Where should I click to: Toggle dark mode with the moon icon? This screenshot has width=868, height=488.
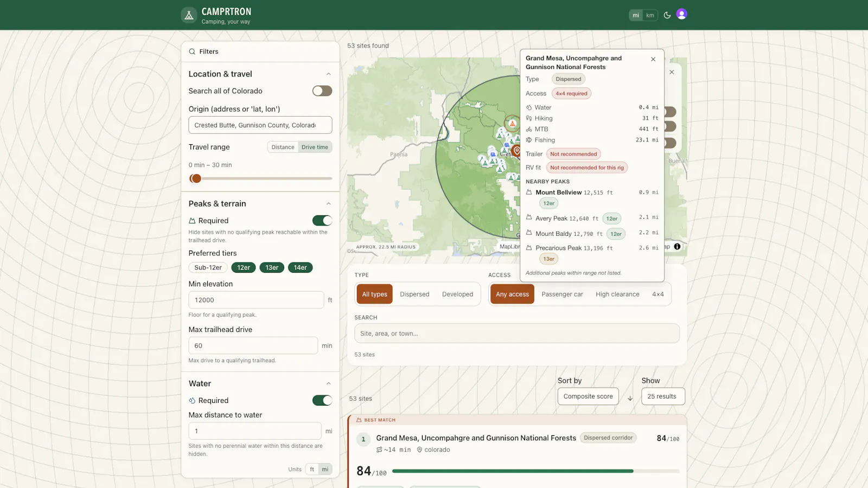[667, 15]
